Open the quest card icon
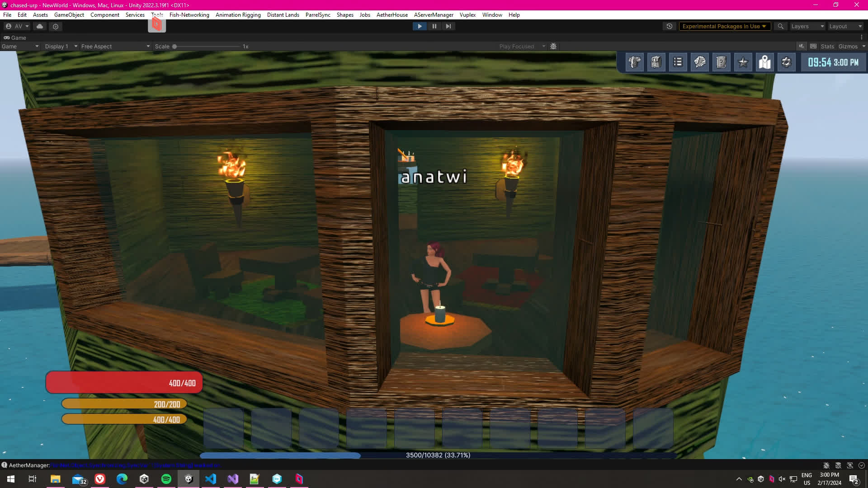Screen dimensions: 868x488 721,62
